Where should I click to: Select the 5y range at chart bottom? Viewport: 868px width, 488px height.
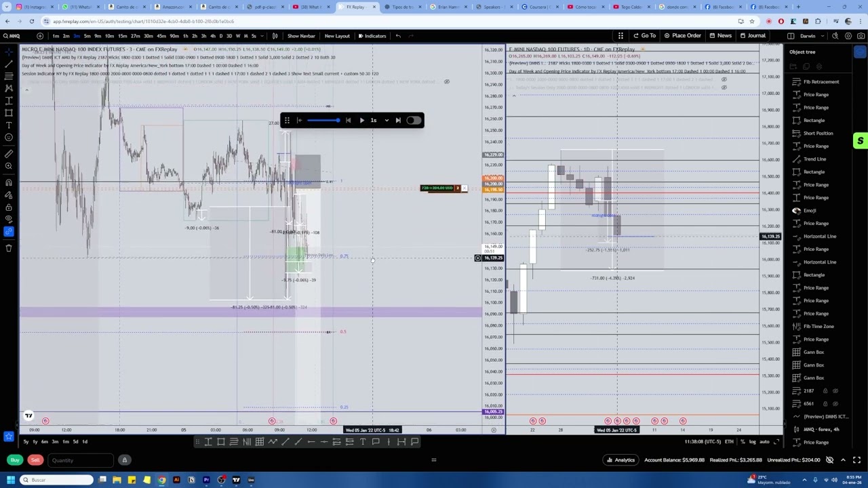26,442
